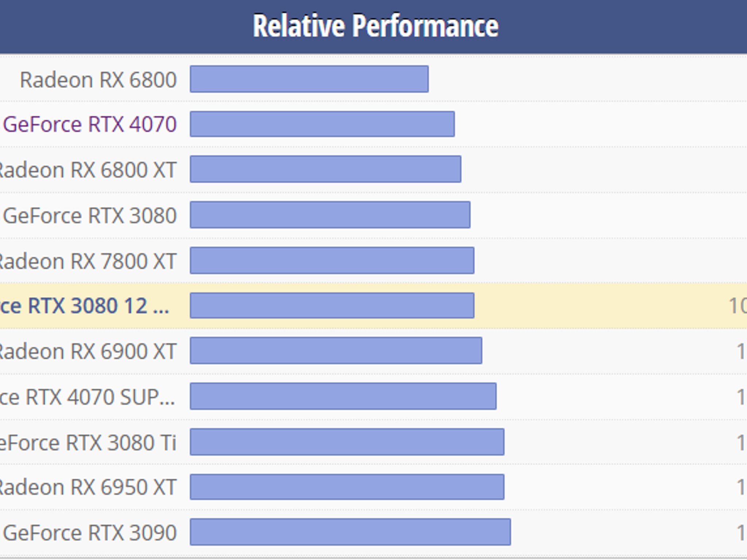Click the GeForce RTX 4070 performance bar
This screenshot has height=560, width=747.
coord(322,124)
